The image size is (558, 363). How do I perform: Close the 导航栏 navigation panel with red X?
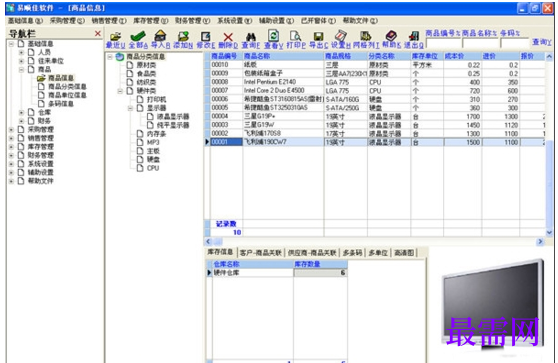(x=98, y=33)
